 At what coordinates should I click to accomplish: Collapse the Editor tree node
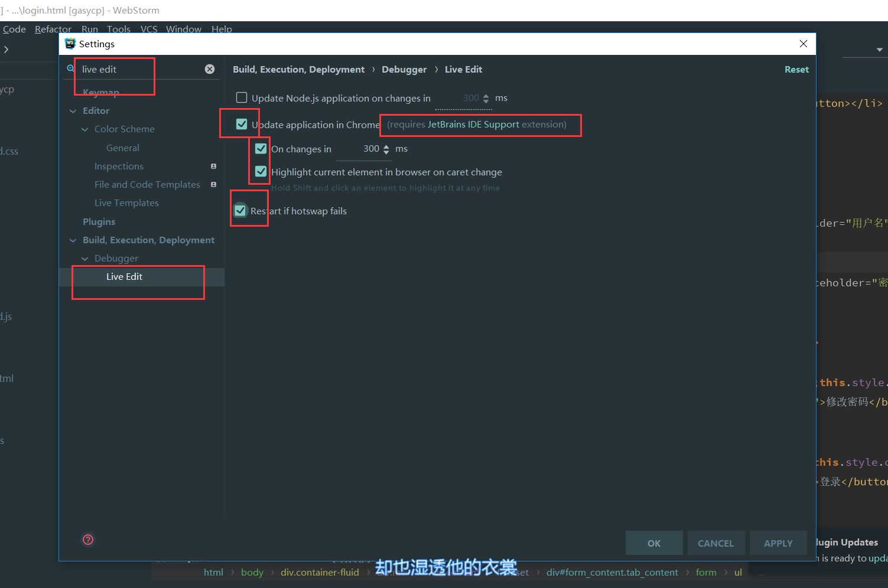click(x=73, y=110)
